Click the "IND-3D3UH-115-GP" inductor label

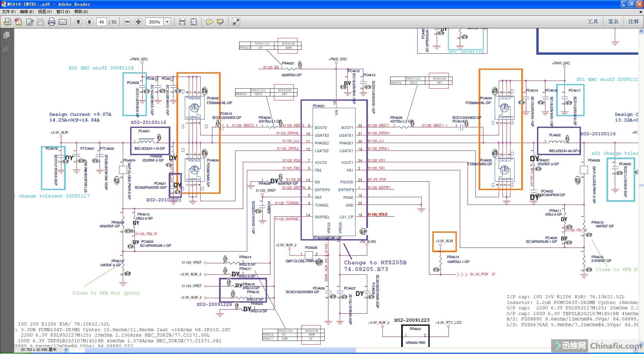[x=150, y=148]
